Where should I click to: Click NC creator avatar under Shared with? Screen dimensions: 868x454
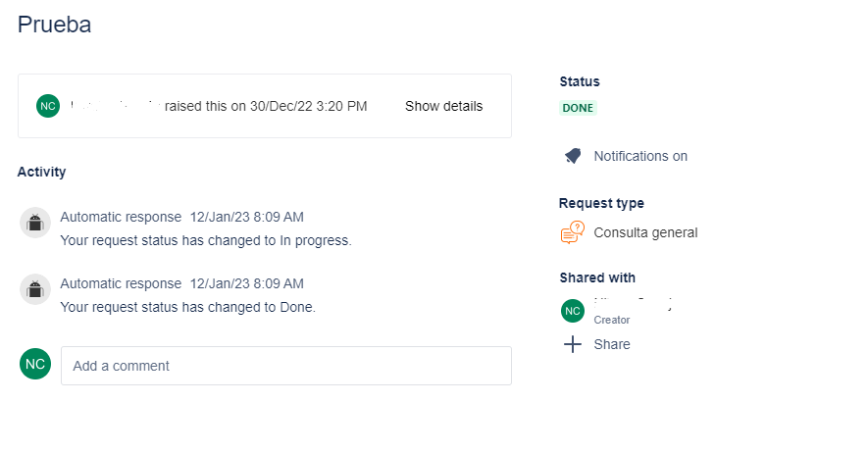[573, 311]
